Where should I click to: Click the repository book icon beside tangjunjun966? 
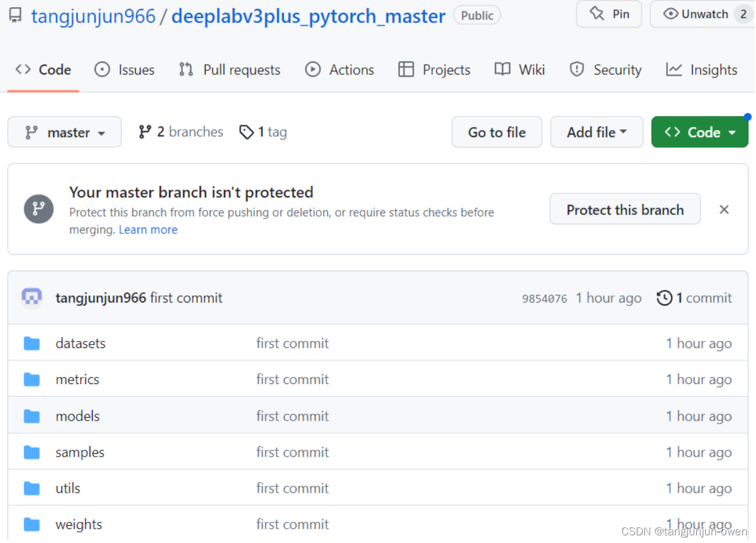(16, 15)
